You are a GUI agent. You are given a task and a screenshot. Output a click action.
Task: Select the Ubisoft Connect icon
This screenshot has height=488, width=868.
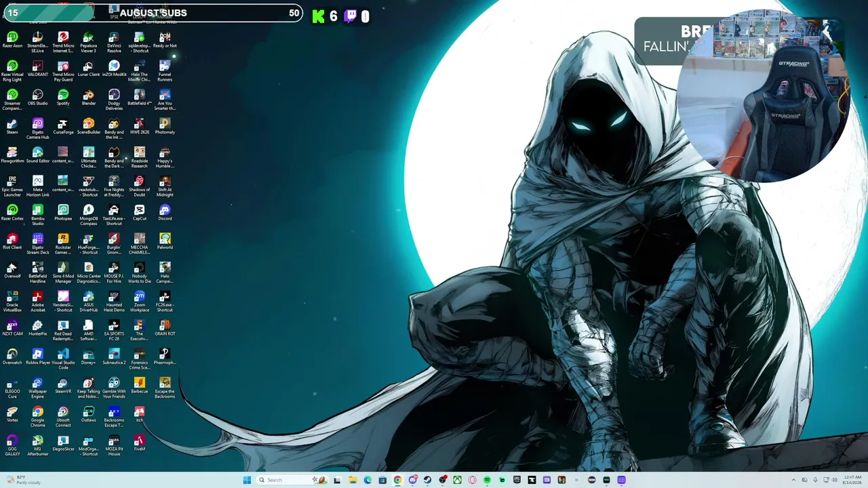click(x=63, y=417)
